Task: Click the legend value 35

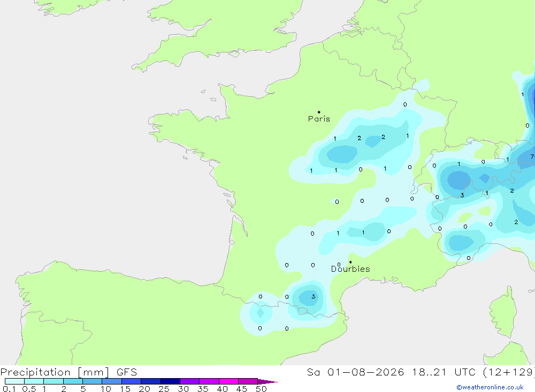Action: coord(203,389)
